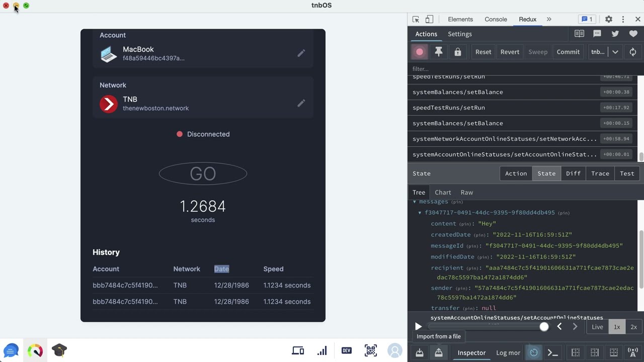Toggle the lock changes button
The height and width of the screenshot is (362, 644).
457,52
